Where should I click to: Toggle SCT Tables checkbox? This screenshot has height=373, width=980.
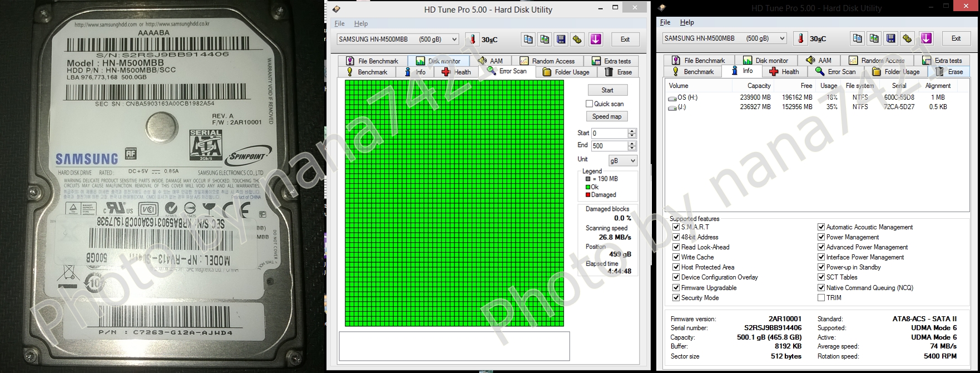[x=821, y=277]
